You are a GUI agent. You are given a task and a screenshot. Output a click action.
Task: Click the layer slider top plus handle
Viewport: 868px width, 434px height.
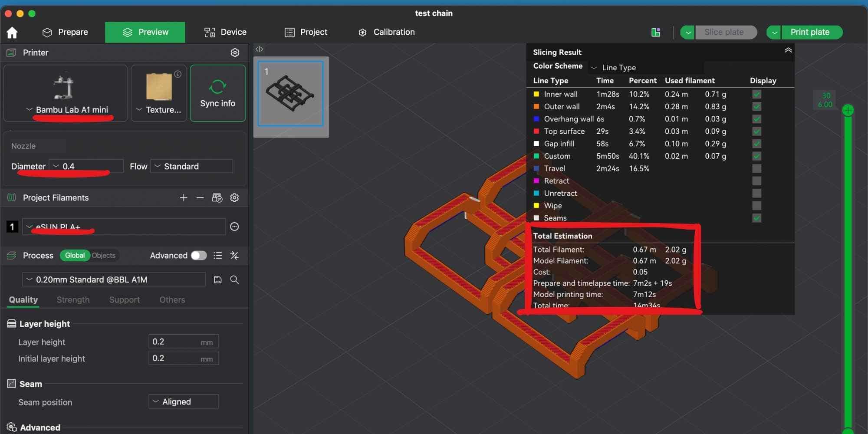[848, 111]
